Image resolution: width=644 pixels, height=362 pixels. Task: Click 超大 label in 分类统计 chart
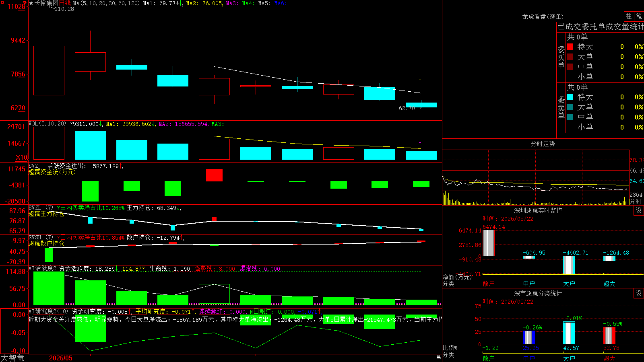pyautogui.click(x=609, y=358)
